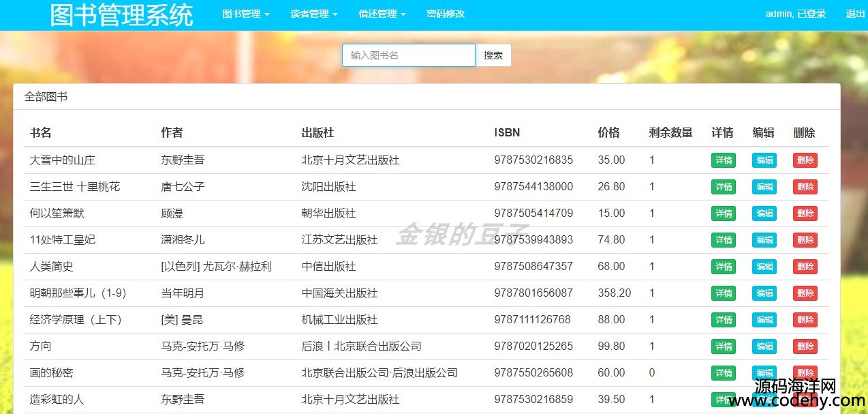The image size is (868, 414).
Task: Click the price 68.00
Action: point(611,267)
